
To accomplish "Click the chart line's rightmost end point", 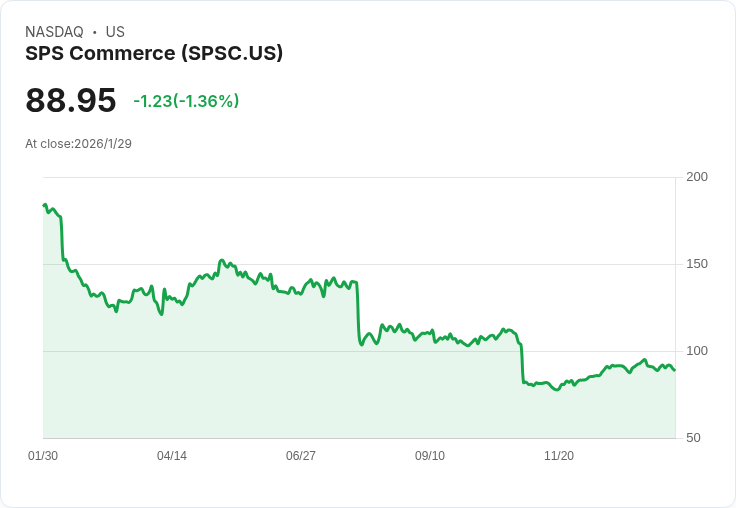I will click(x=674, y=370).
